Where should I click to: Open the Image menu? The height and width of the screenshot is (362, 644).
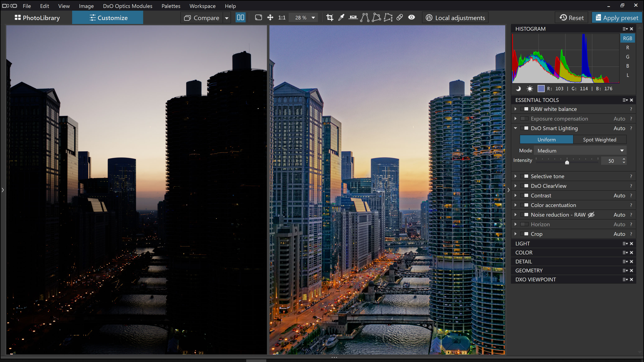pyautogui.click(x=86, y=6)
